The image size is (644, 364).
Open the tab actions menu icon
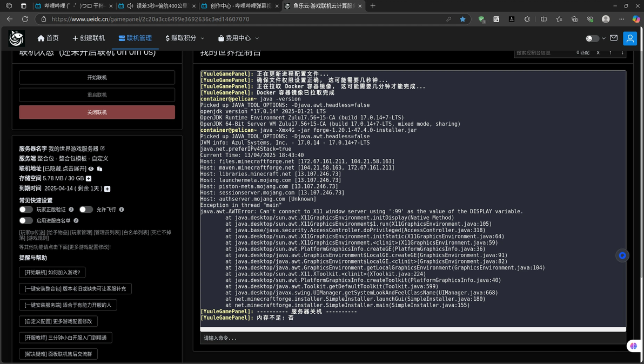(23, 6)
